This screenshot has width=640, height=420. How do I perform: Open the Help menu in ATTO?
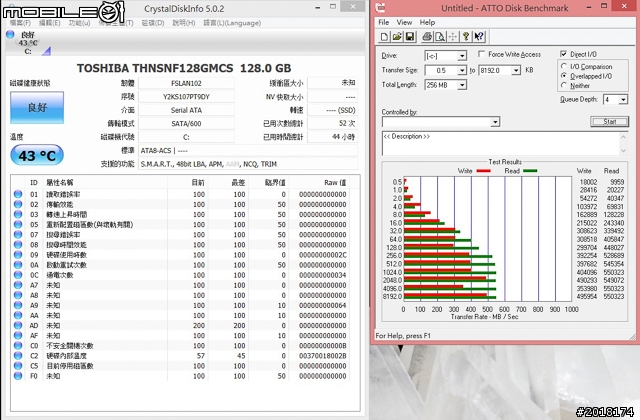click(427, 22)
